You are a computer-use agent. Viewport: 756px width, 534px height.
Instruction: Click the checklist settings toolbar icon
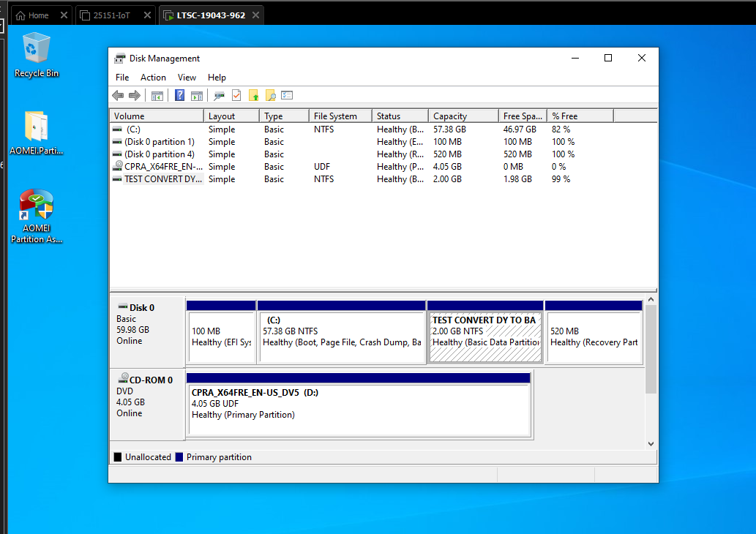pyautogui.click(x=287, y=95)
